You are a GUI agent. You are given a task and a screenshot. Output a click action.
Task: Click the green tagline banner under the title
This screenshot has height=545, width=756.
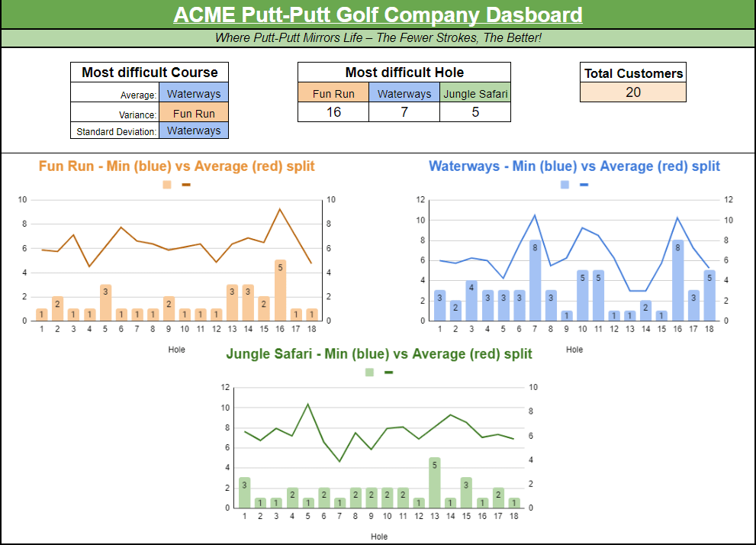click(378, 37)
